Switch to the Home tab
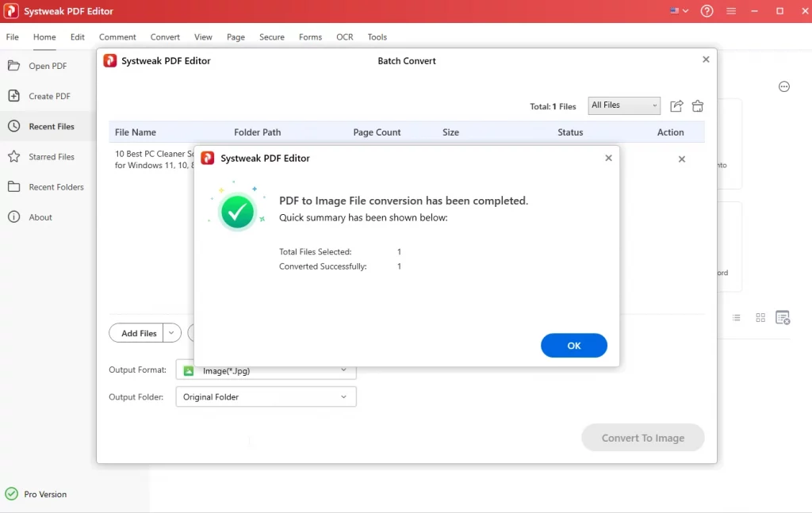 [44, 36]
